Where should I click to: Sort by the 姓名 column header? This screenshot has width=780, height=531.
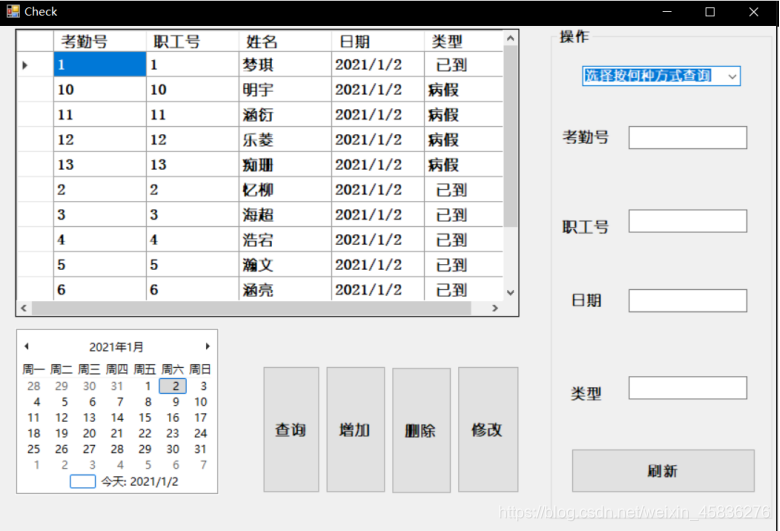pos(285,41)
